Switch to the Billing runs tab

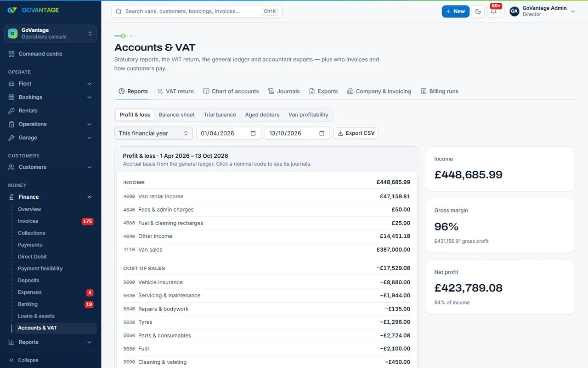coord(440,92)
